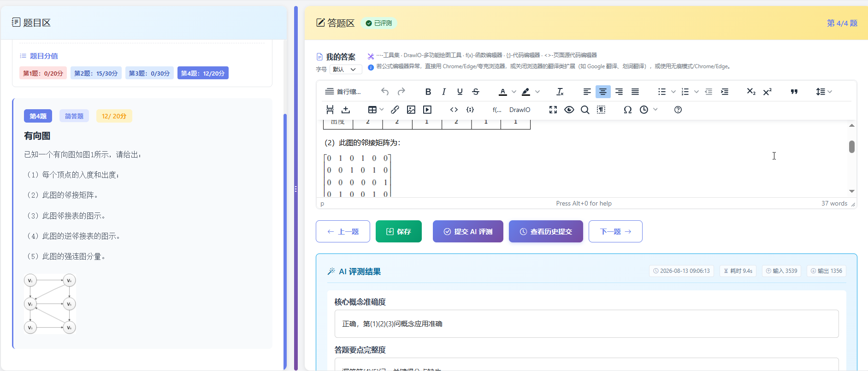The height and width of the screenshot is (371, 868).
Task: Click the directed graph thumbnail image
Action: (x=50, y=304)
